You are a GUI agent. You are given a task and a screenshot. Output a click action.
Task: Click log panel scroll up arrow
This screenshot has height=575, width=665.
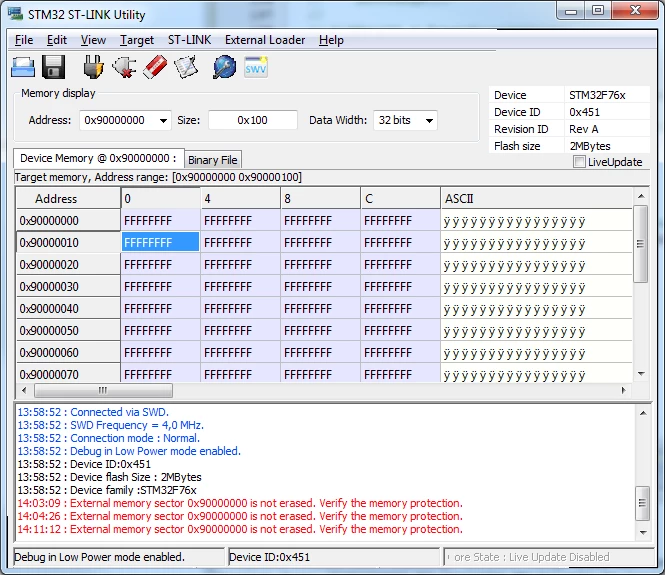click(x=643, y=413)
